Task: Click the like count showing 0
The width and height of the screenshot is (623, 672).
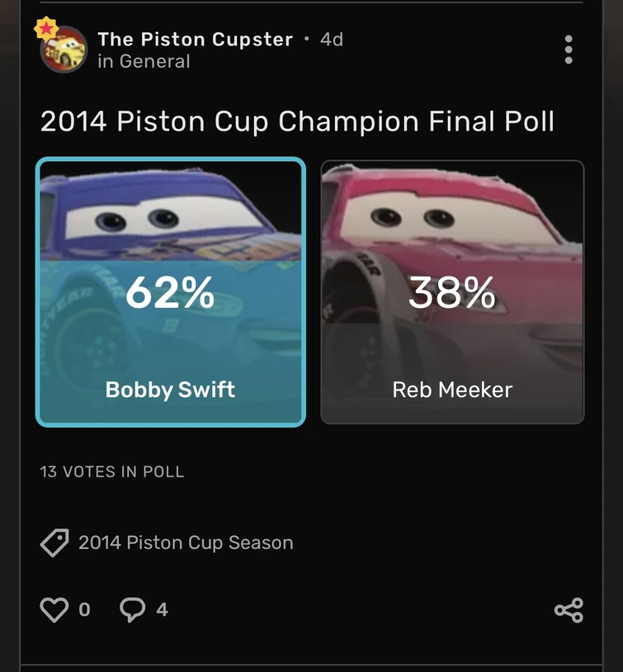Action: [84, 610]
